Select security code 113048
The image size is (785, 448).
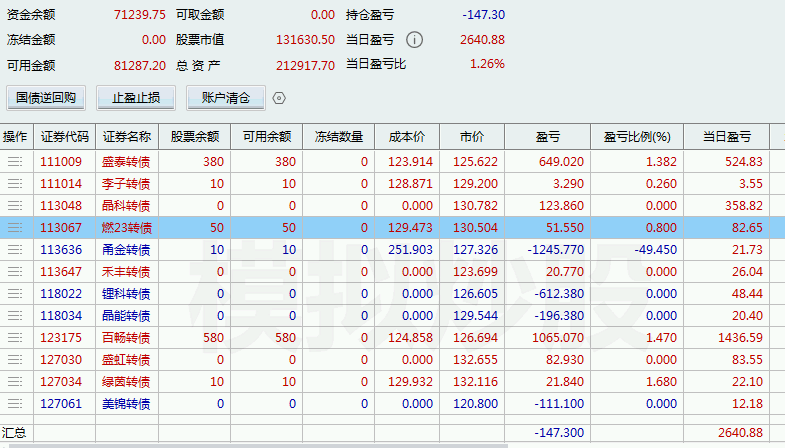click(61, 206)
